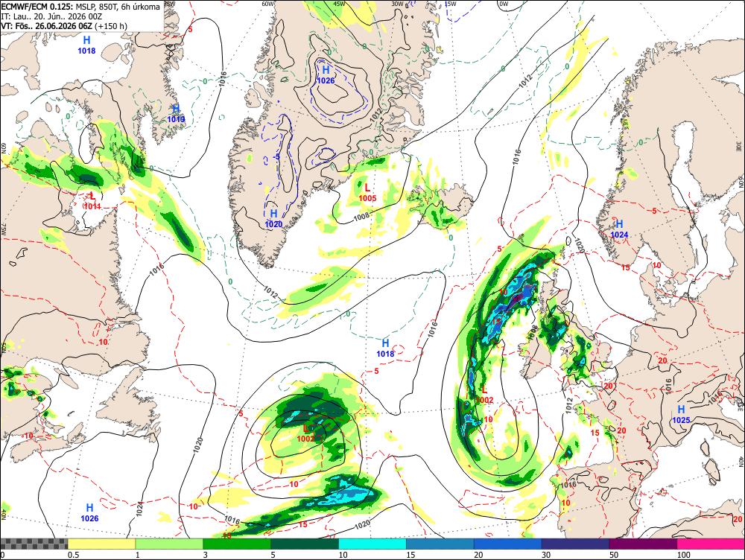The image size is (745, 560).
Task: Click the cyan 10–15 mm legend swatch
Action: [x=372, y=544]
